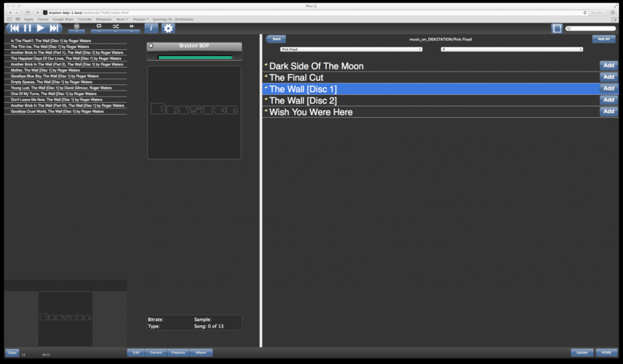Select track Don't Leave Me Now
The image size is (623, 364).
tap(66, 100)
